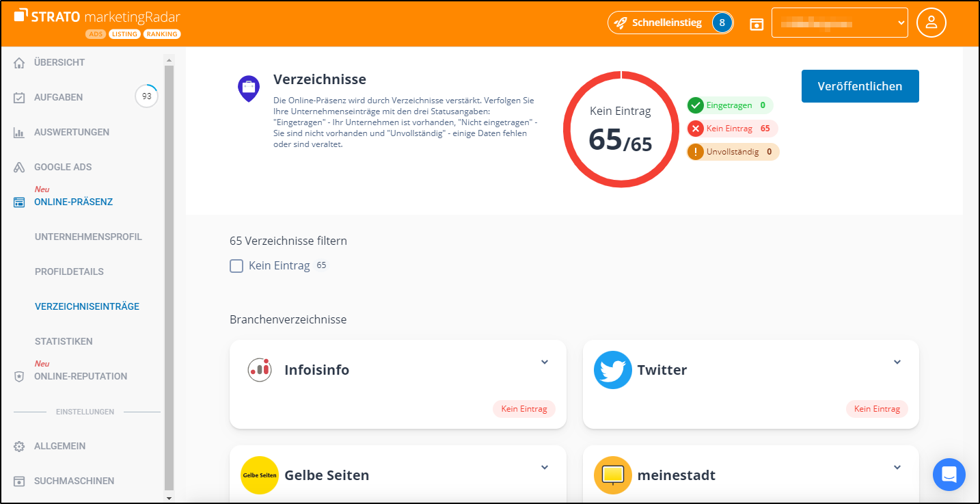The width and height of the screenshot is (980, 504).
Task: Open the Google Ads section icon
Action: [18, 166]
